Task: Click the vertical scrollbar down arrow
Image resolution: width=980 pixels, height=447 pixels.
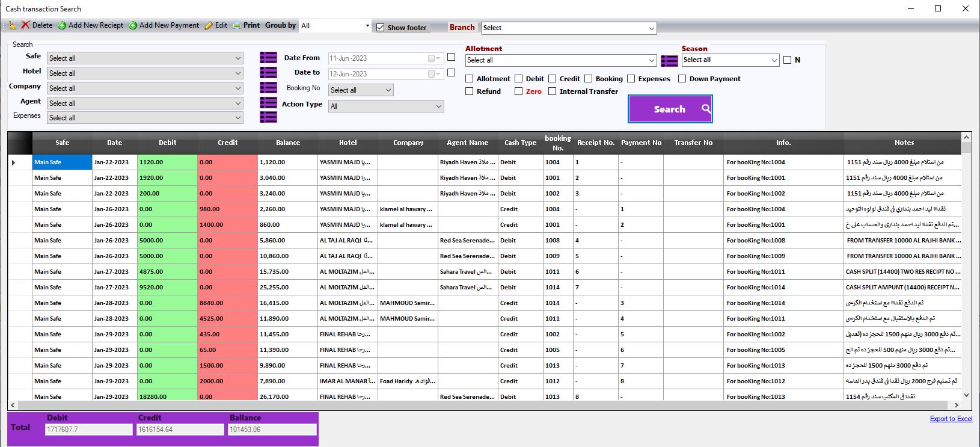Action: (x=966, y=395)
